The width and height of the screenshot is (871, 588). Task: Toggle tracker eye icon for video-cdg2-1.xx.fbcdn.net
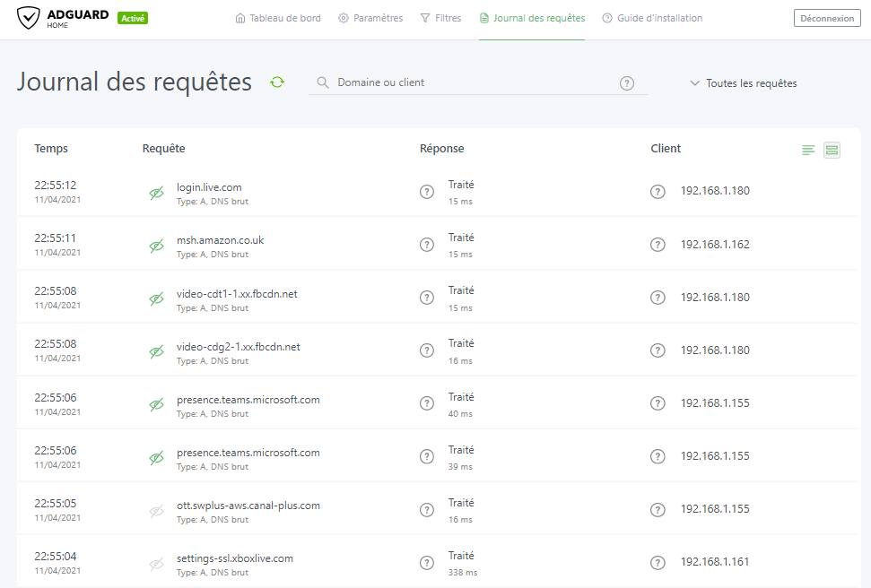click(x=157, y=352)
